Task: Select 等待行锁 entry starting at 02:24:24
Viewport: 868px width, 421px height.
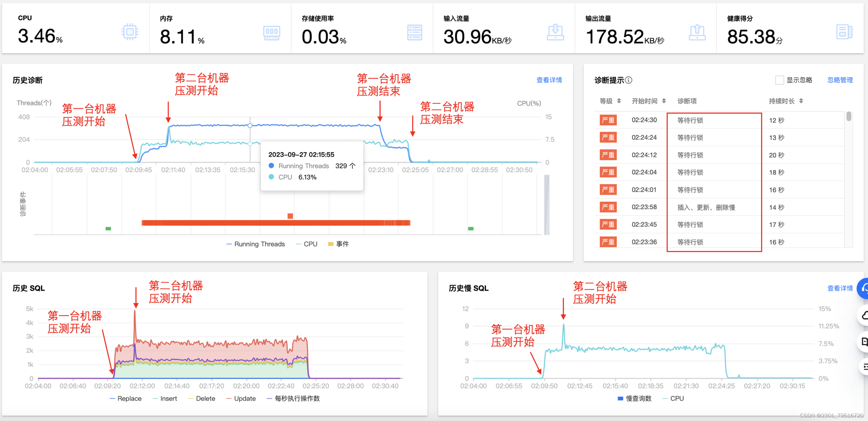Action: point(690,138)
